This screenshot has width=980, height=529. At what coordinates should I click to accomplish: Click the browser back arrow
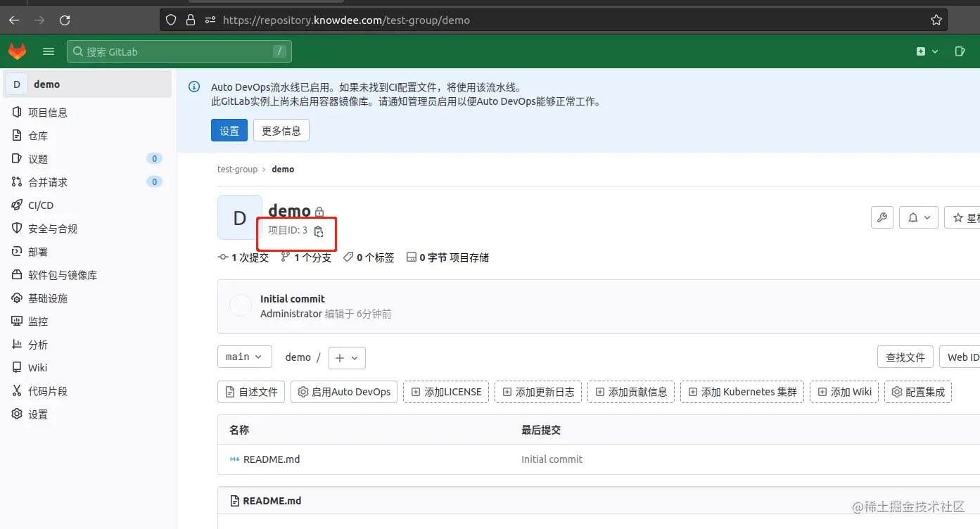click(x=14, y=20)
